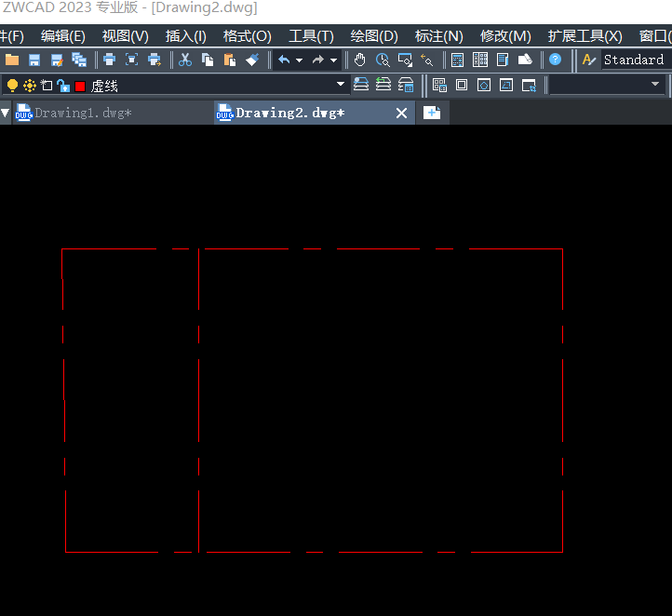Choose the Save As icon with pencil
This screenshot has height=616, width=672.
click(57, 60)
